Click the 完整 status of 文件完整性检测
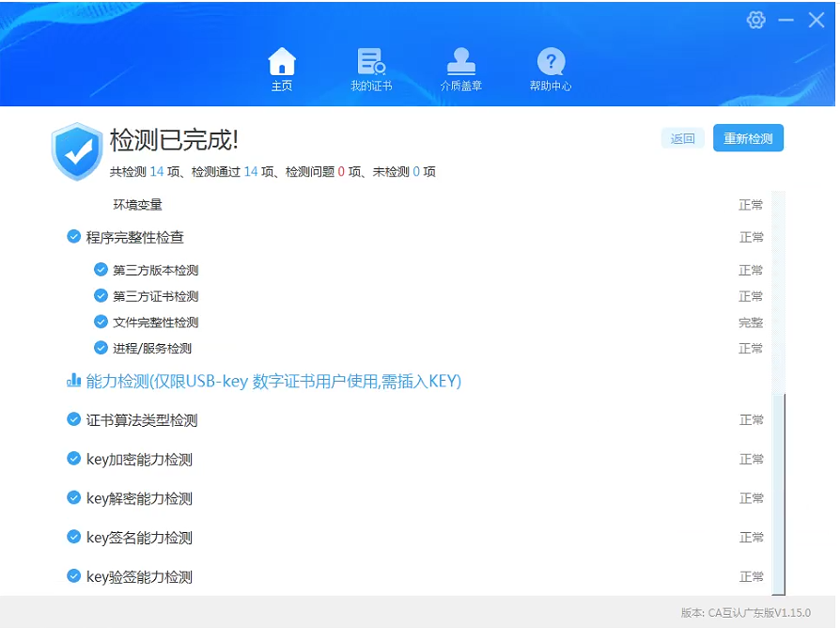Image resolution: width=840 pixels, height=628 pixels. click(x=751, y=322)
